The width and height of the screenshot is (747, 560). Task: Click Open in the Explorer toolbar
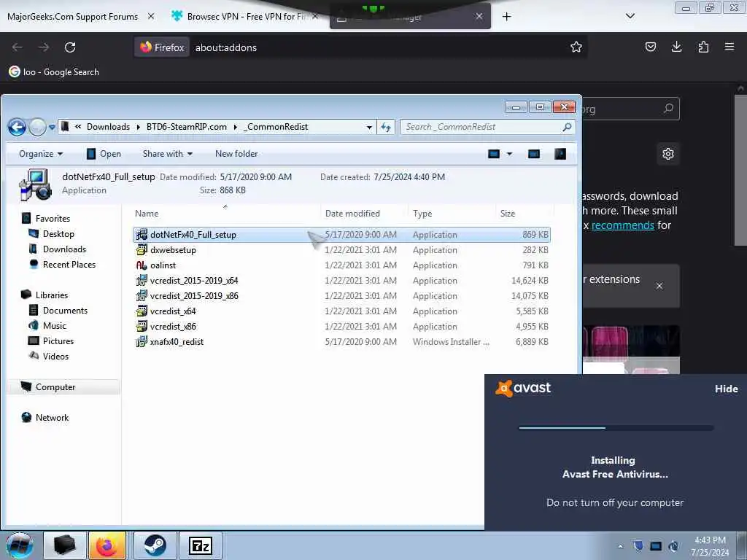[104, 154]
